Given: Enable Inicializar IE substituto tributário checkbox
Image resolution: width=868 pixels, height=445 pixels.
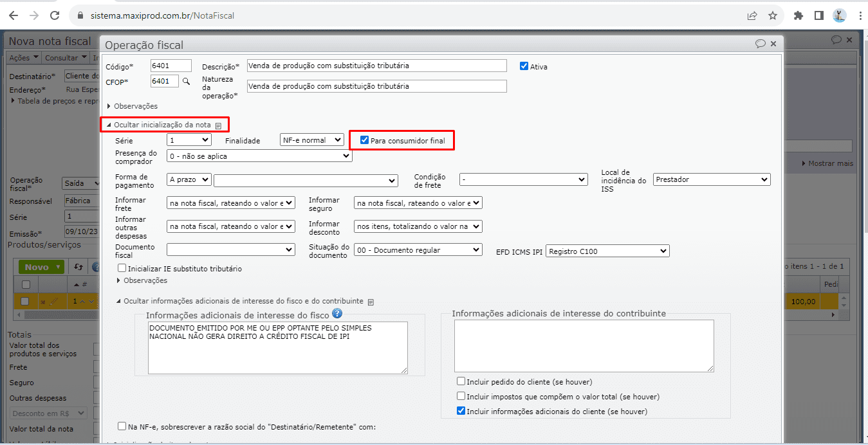Looking at the screenshot, I should coord(122,268).
